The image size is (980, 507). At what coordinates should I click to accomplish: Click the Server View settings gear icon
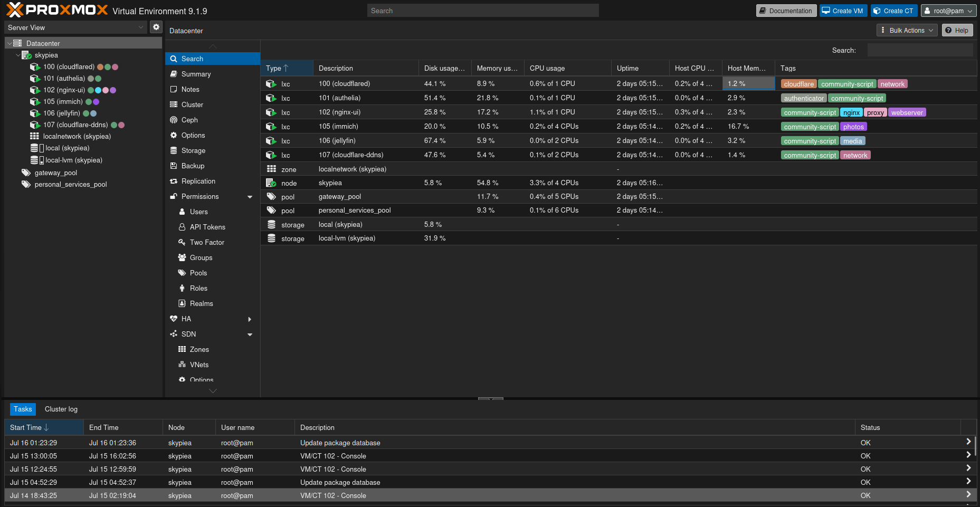[156, 27]
